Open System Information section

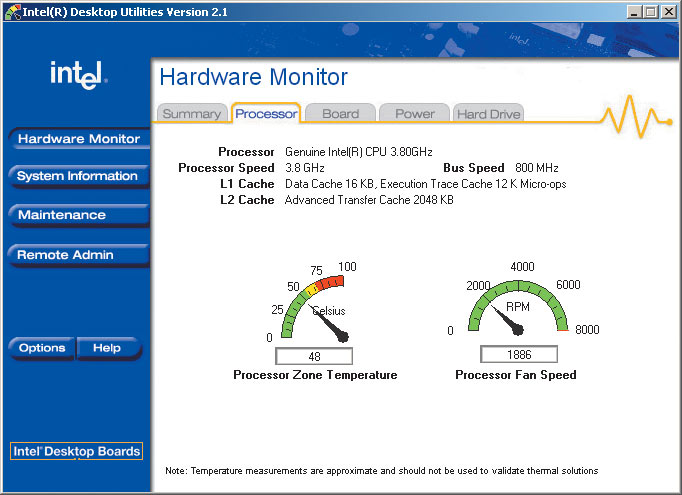pyautogui.click(x=79, y=176)
